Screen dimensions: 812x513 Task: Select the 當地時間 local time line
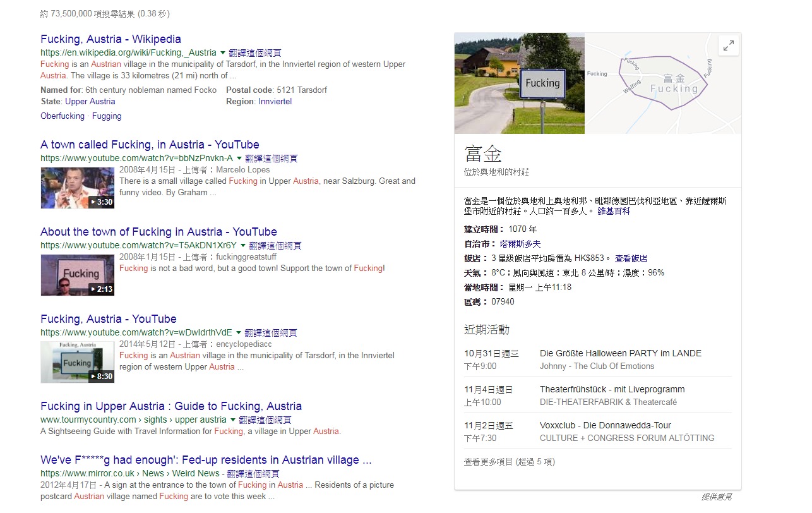(518, 287)
